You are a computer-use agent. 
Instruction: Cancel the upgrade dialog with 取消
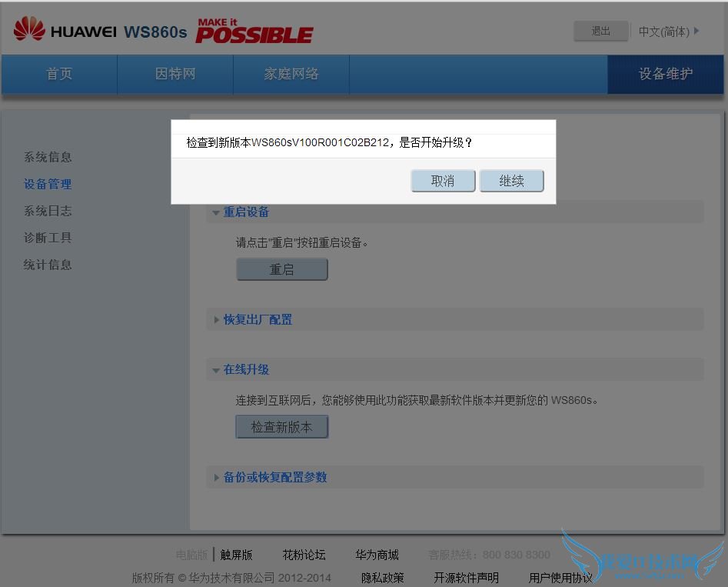click(x=443, y=181)
